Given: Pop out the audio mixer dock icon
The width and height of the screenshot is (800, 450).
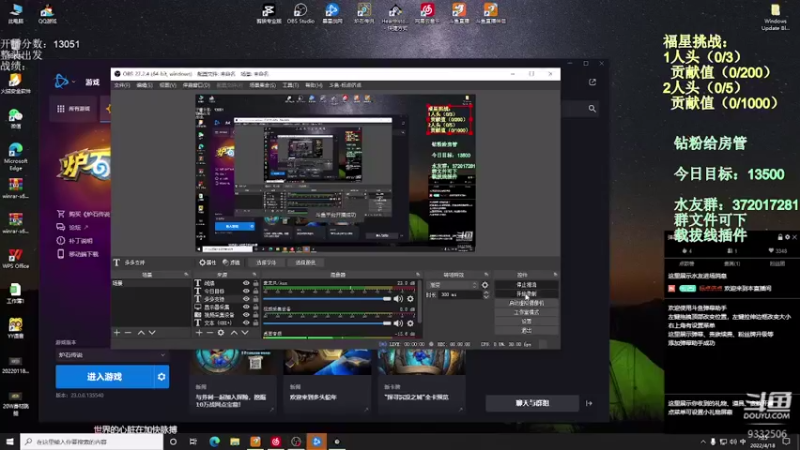Looking at the screenshot, I should click(x=418, y=274).
